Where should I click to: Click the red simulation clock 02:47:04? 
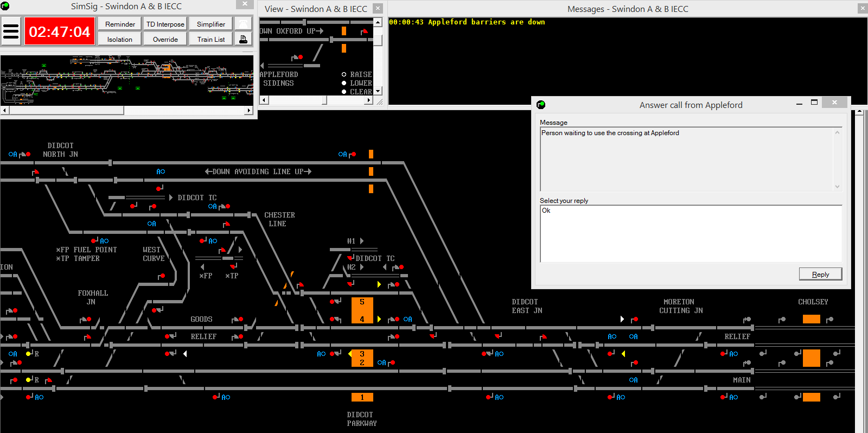coord(60,31)
